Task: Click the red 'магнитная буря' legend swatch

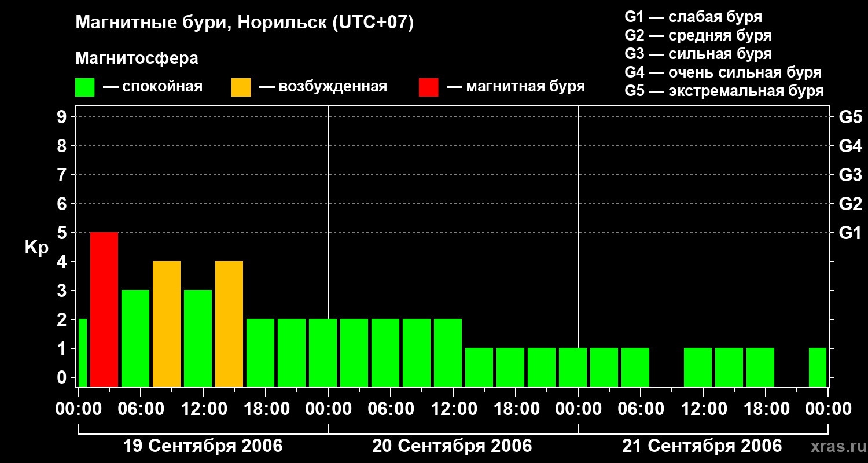Action: tap(429, 87)
